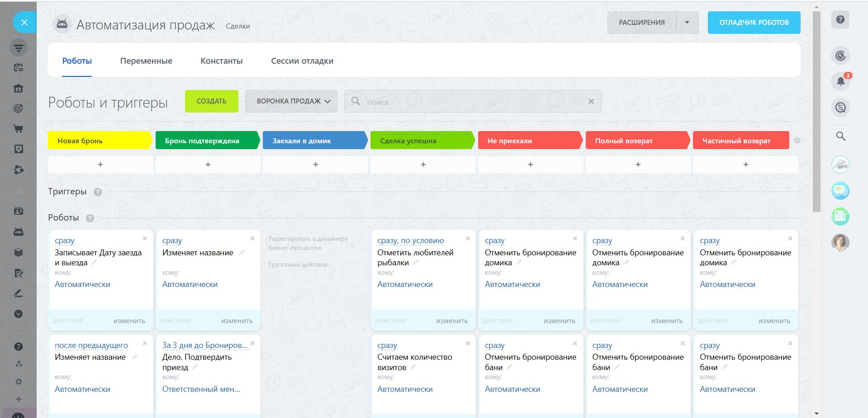Screen dimensions: 868x418
Task: Click the stage settings gear after Частичный возврат
Action: 797,141
